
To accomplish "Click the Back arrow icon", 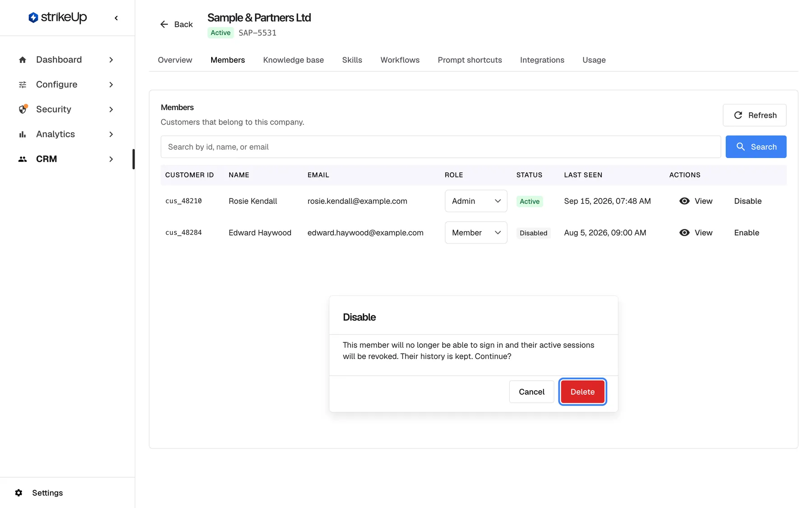I will (x=164, y=24).
